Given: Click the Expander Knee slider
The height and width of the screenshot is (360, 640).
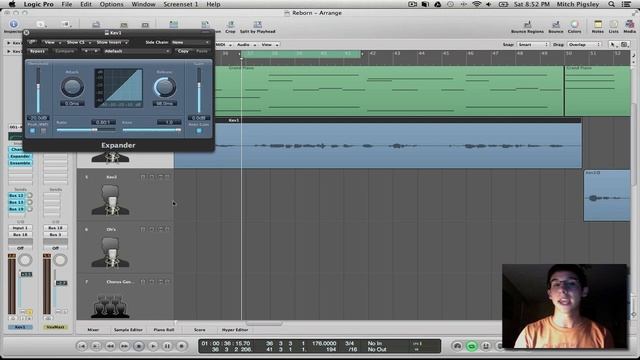Looking at the screenshot, I should (x=152, y=130).
